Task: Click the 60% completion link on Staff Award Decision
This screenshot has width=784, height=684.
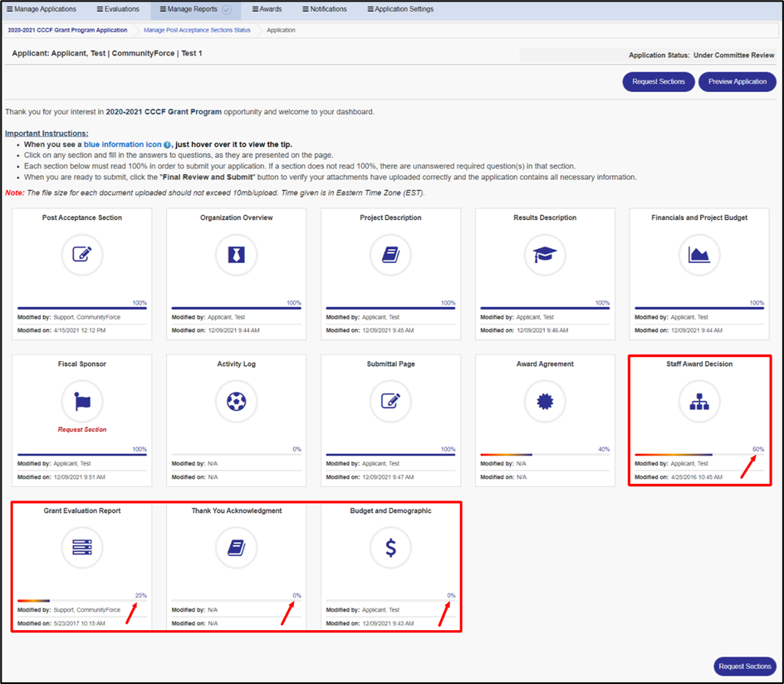Action: click(757, 448)
